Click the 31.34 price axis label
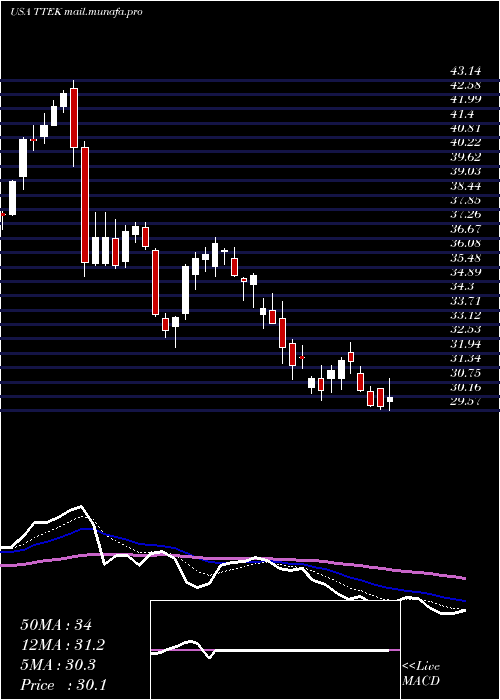 464,359
